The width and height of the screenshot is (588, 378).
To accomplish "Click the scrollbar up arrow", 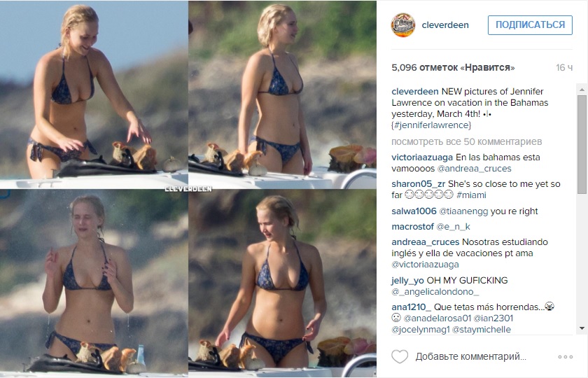I will (582, 90).
